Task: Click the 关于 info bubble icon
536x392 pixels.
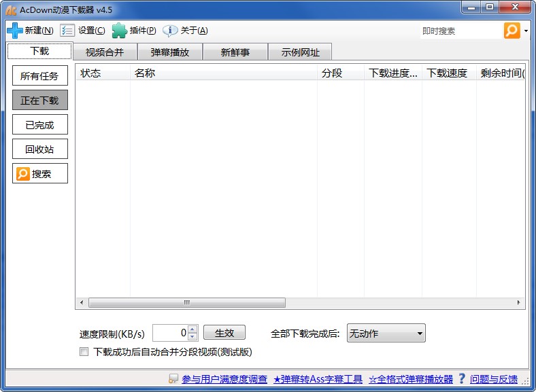Action: coord(170,31)
